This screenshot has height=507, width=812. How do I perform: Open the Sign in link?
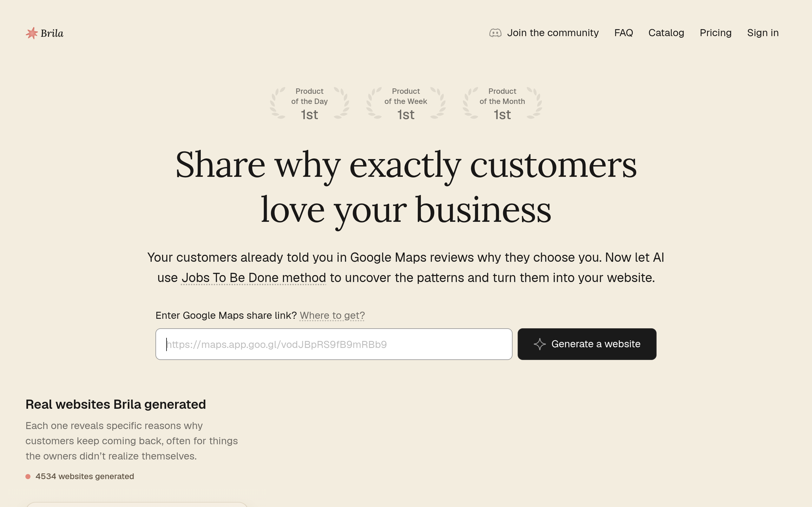coord(763,33)
